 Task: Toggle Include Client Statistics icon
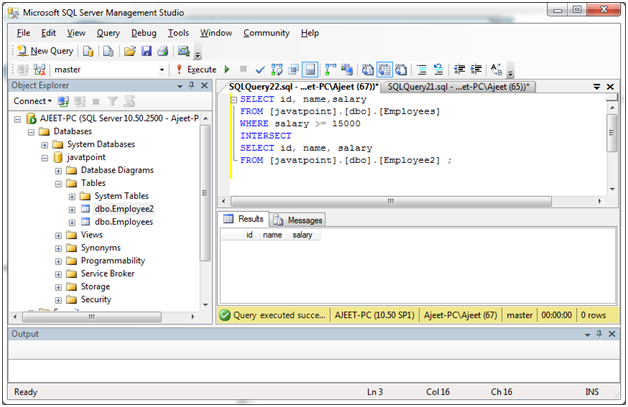pos(347,70)
